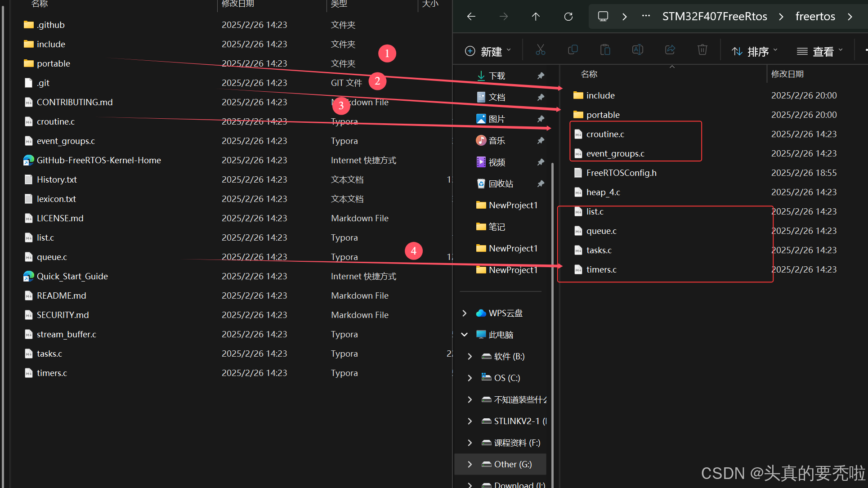Click STM32F407FreeRtos in the address bar
Viewport: 868px width, 488px height.
tap(715, 17)
